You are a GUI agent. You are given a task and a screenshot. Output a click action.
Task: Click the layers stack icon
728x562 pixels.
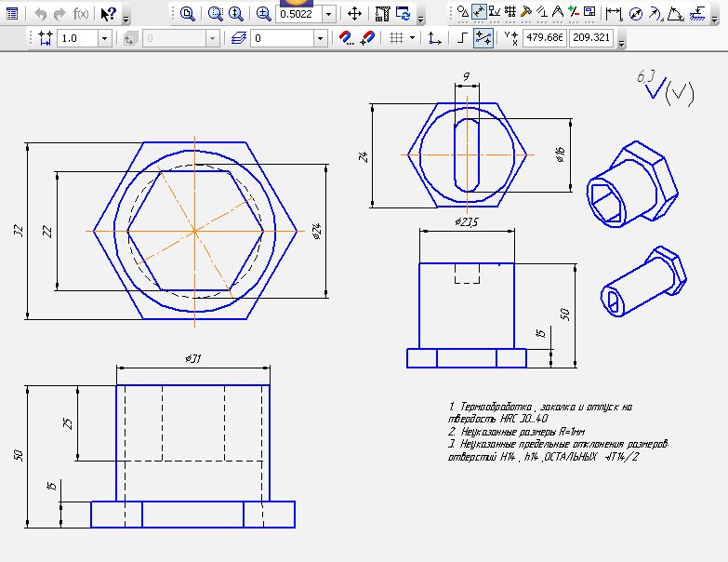pyautogui.click(x=239, y=38)
